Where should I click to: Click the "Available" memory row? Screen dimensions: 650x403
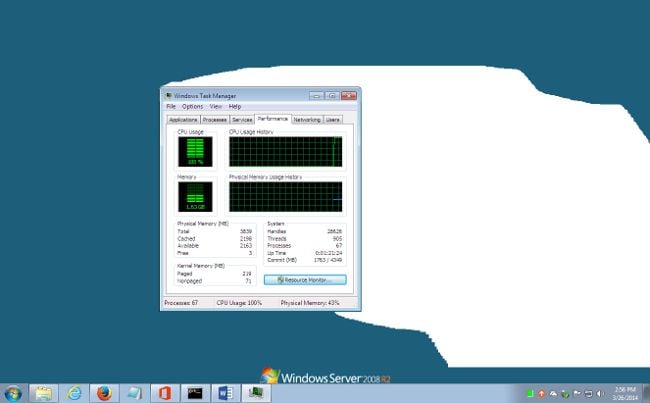click(214, 246)
